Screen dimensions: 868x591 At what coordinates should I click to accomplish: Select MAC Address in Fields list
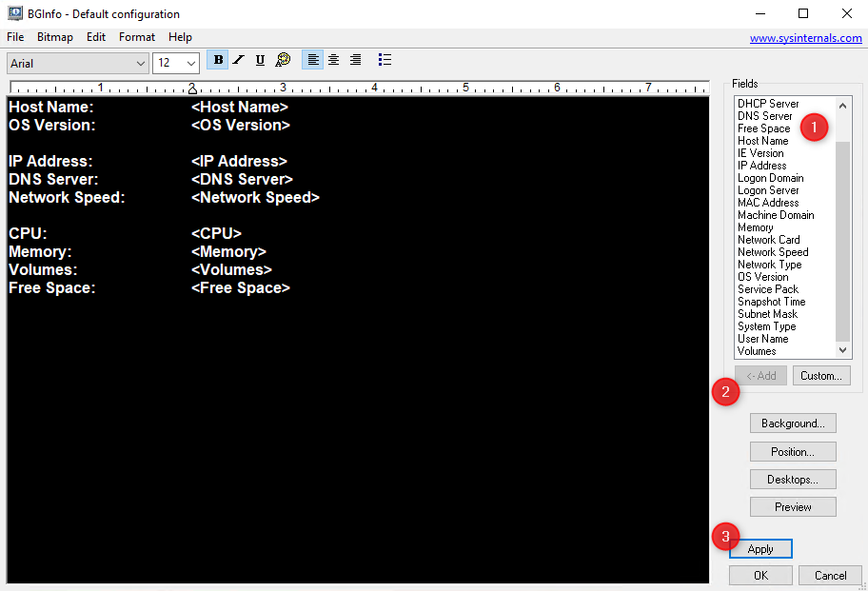768,203
